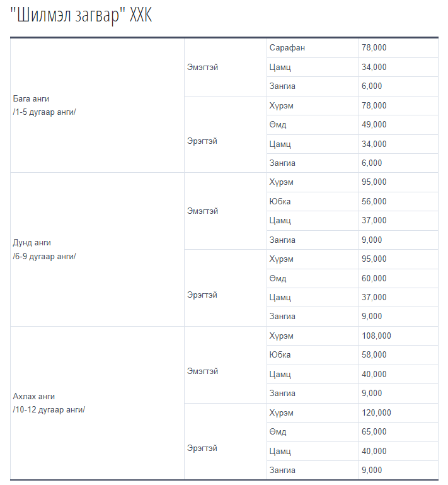
Task: Click the Юбка cell priced 58,000
Action: [x=313, y=355]
